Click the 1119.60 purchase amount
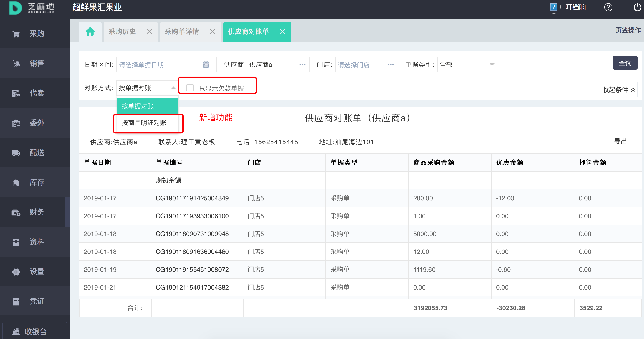 pos(424,269)
